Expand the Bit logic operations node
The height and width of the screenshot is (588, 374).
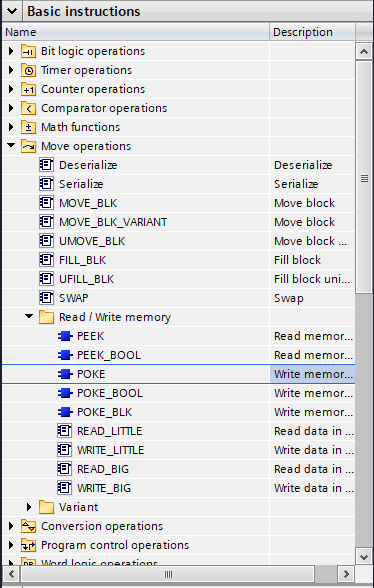coord(11,51)
